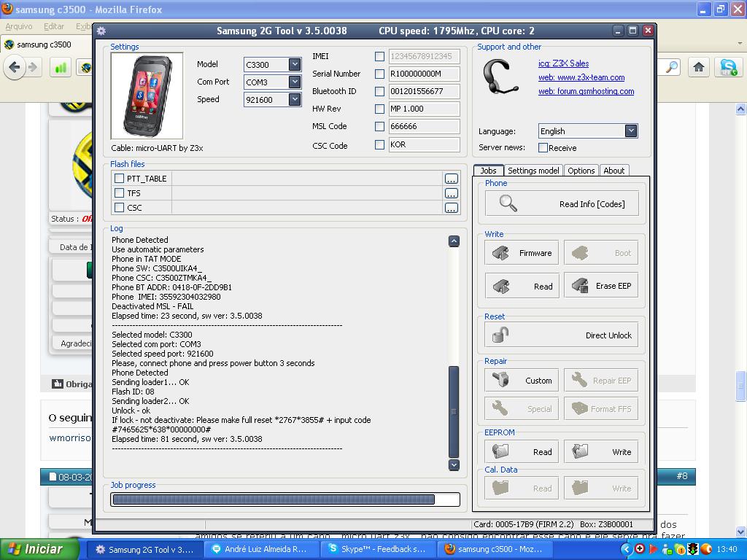Viewport: 747px width, 560px height.
Task: Enable the IMEI checkbox
Action: (x=379, y=56)
